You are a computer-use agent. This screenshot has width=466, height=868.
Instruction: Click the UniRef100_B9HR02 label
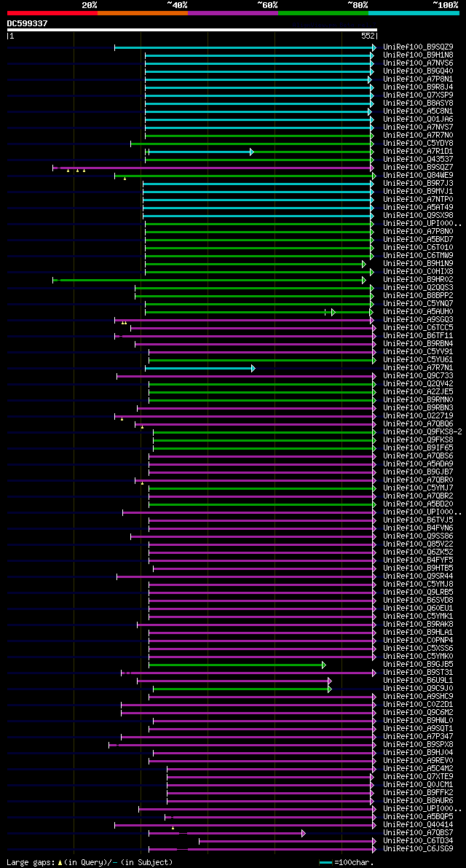click(x=419, y=280)
